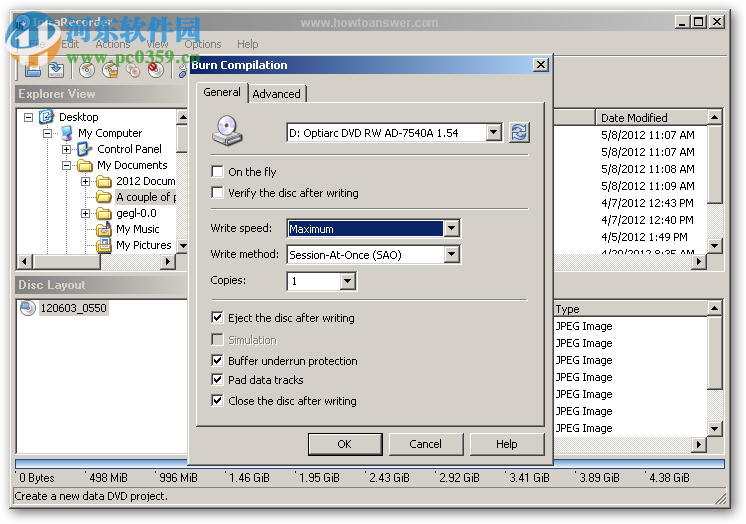Click the Open project toolbar icon

click(x=33, y=70)
